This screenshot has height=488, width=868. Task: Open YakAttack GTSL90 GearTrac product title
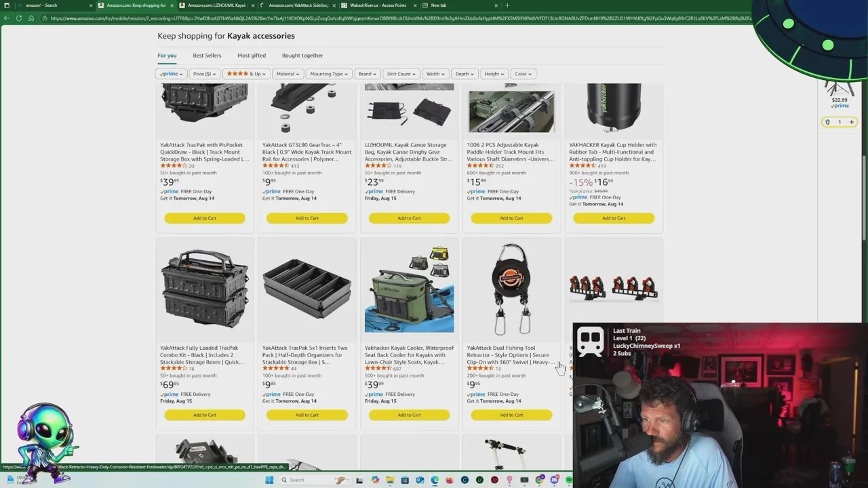307,152
